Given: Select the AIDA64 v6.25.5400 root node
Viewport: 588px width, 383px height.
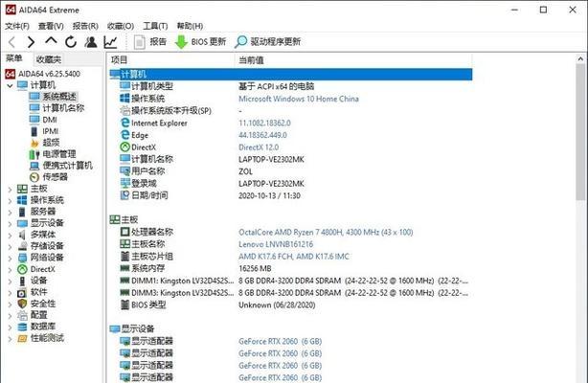Looking at the screenshot, I should pyautogui.click(x=42, y=74).
